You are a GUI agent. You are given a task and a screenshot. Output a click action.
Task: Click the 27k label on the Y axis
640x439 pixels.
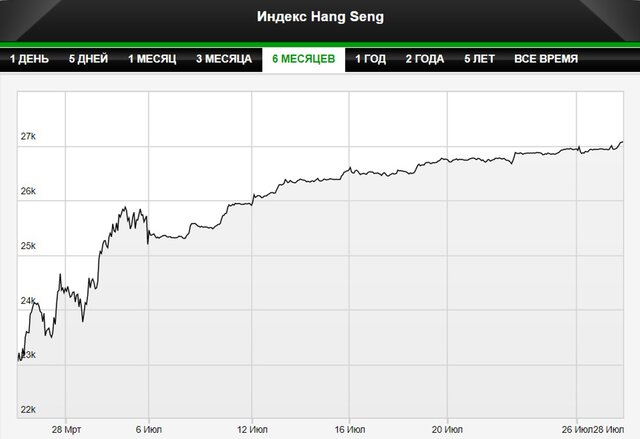coord(28,136)
